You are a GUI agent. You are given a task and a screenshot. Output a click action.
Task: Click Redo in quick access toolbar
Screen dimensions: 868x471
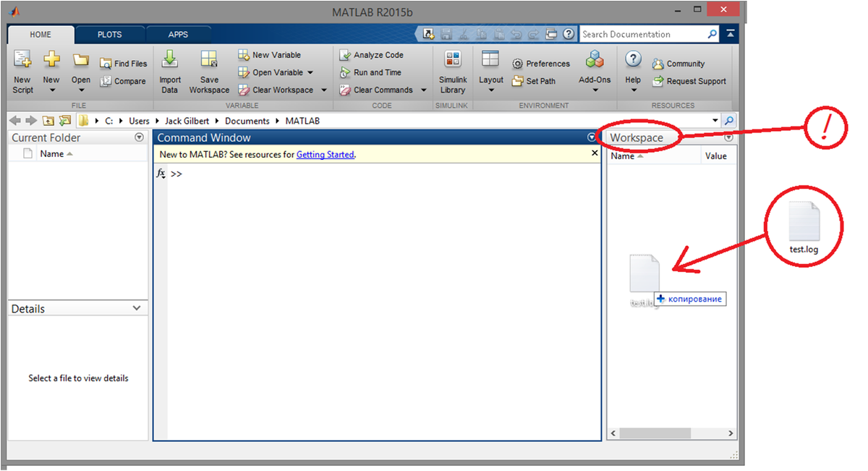click(533, 34)
